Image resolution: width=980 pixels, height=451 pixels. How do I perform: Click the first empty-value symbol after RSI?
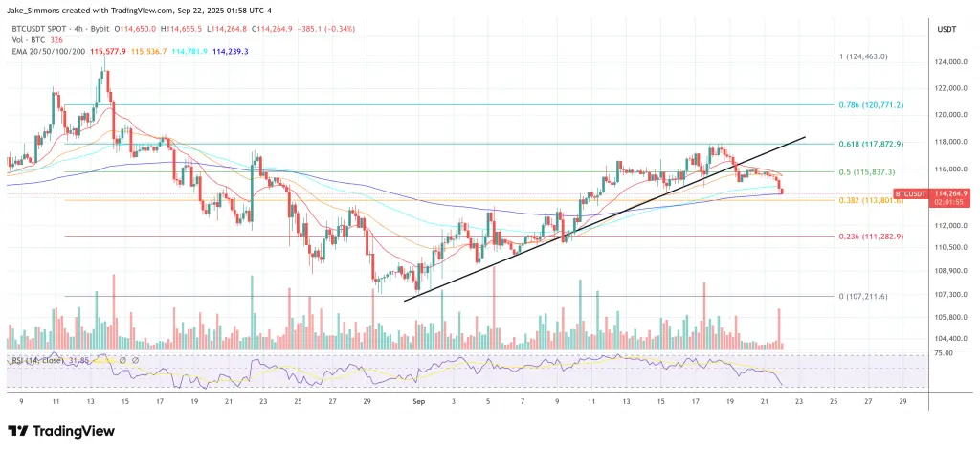(123, 360)
